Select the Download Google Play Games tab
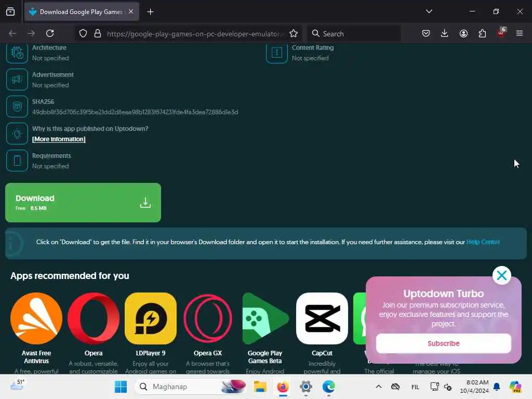Image resolution: width=532 pixels, height=399 pixels. pos(82,12)
